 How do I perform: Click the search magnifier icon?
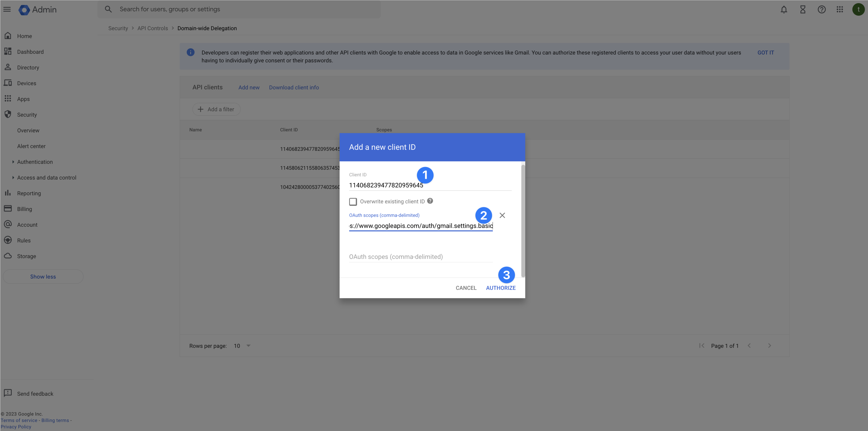108,9
